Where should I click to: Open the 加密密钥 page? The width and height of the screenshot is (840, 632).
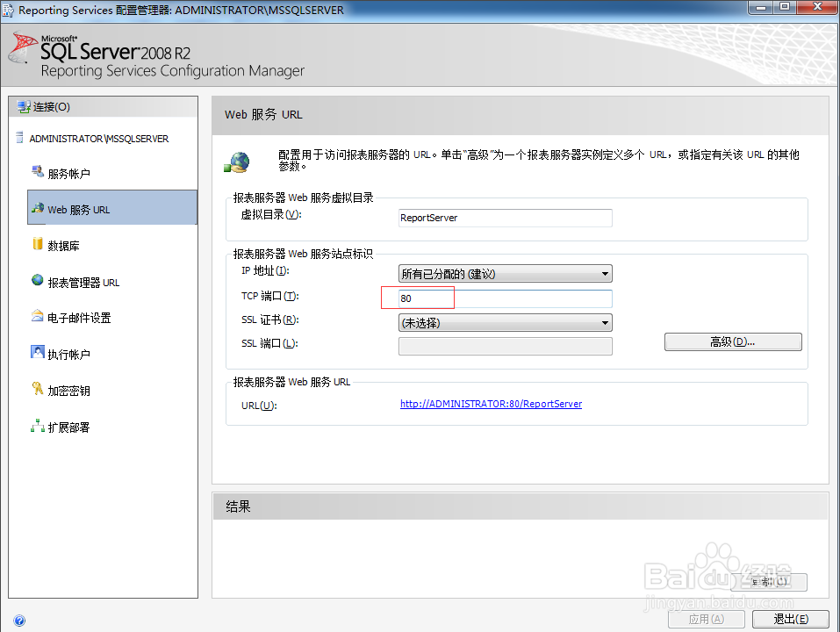(69, 391)
